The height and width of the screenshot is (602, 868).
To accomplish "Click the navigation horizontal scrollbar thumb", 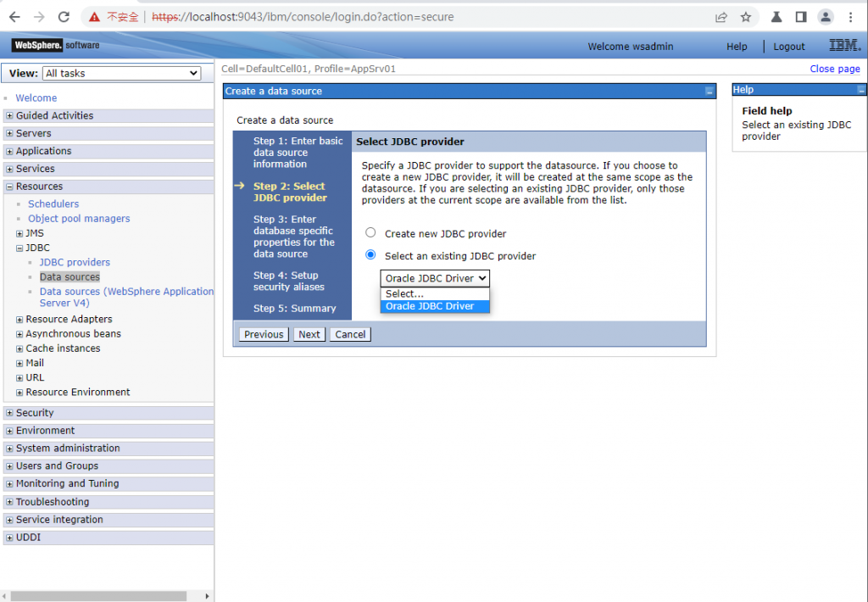I will [98, 596].
